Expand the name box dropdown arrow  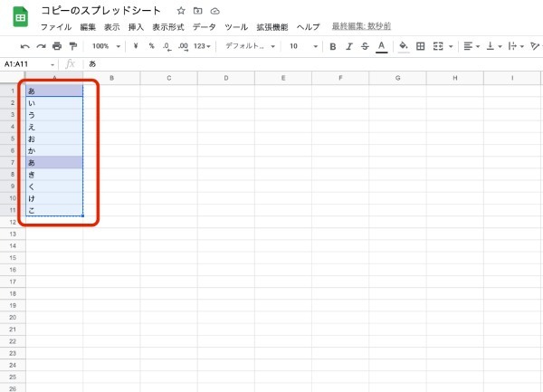[52, 65]
